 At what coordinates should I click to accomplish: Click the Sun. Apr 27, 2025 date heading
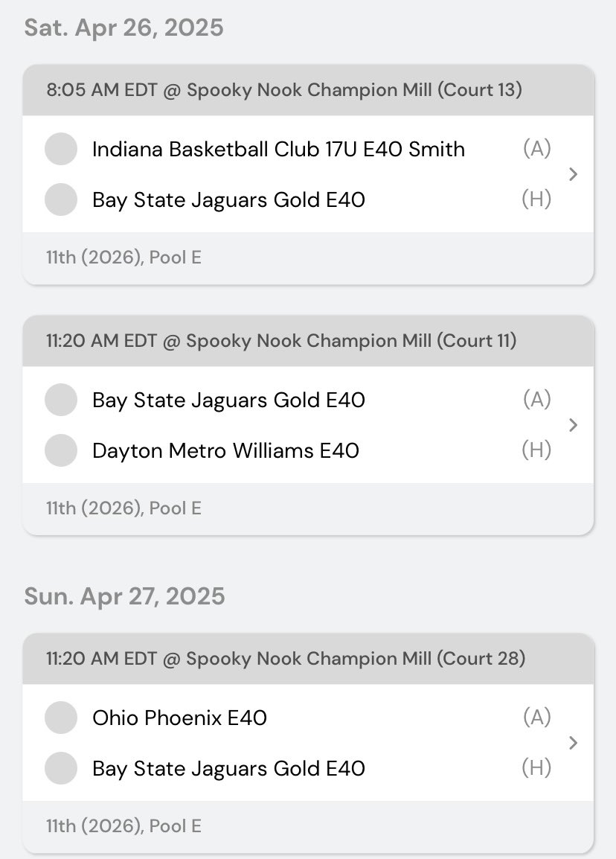(124, 596)
